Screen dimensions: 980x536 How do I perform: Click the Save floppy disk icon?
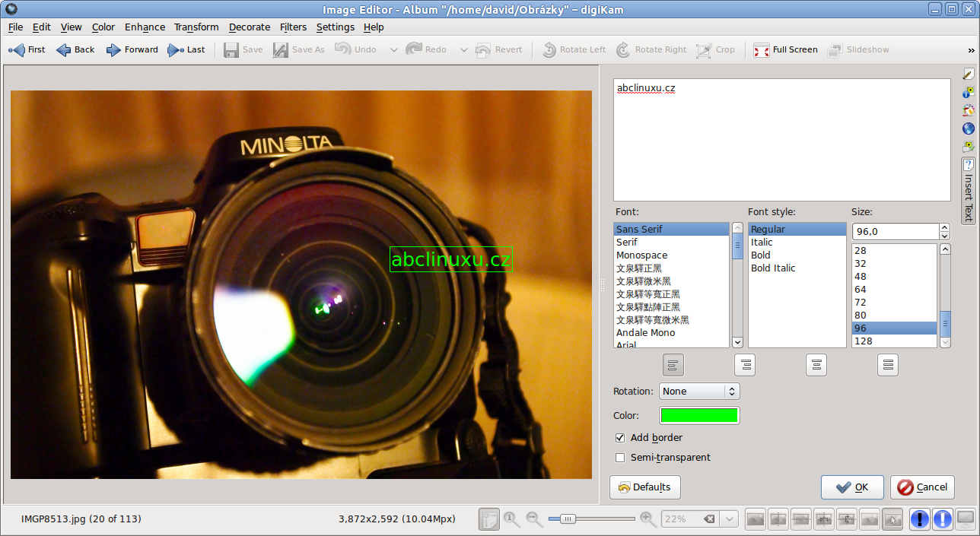tap(231, 50)
